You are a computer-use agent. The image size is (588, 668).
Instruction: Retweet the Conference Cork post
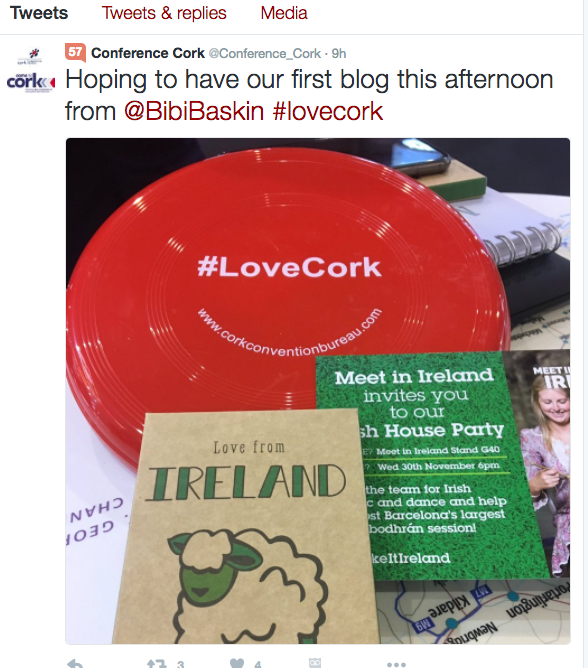click(156, 664)
